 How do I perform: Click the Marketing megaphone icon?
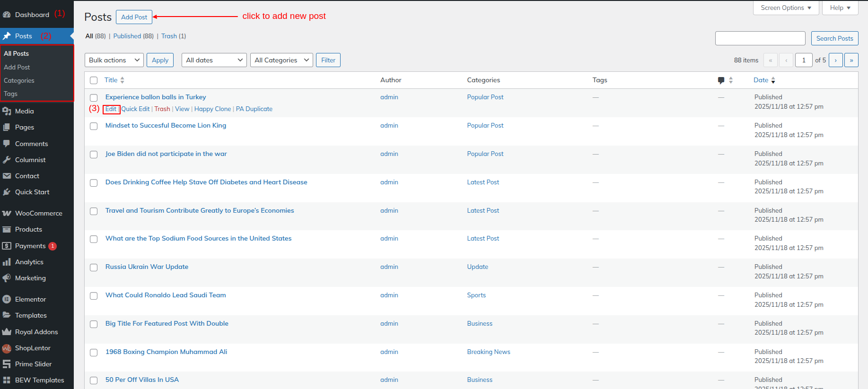(7, 278)
